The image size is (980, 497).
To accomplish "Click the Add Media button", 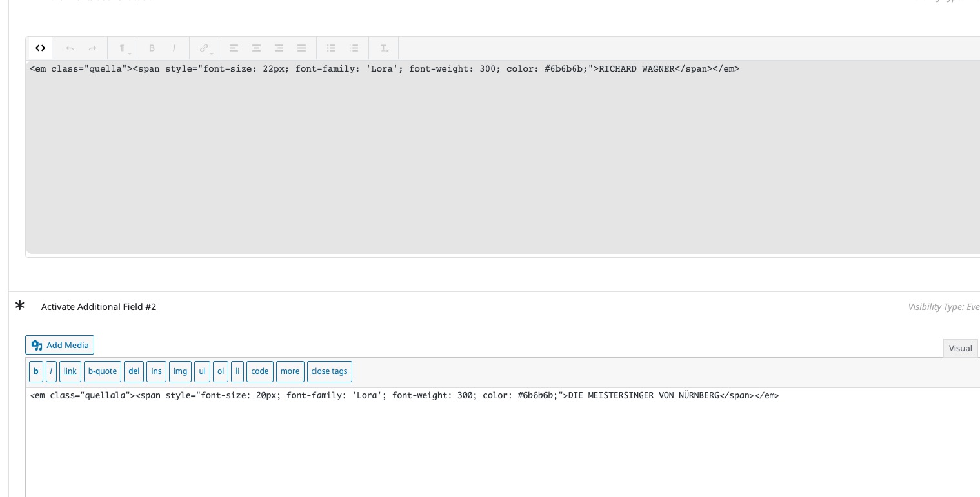I will coord(60,345).
